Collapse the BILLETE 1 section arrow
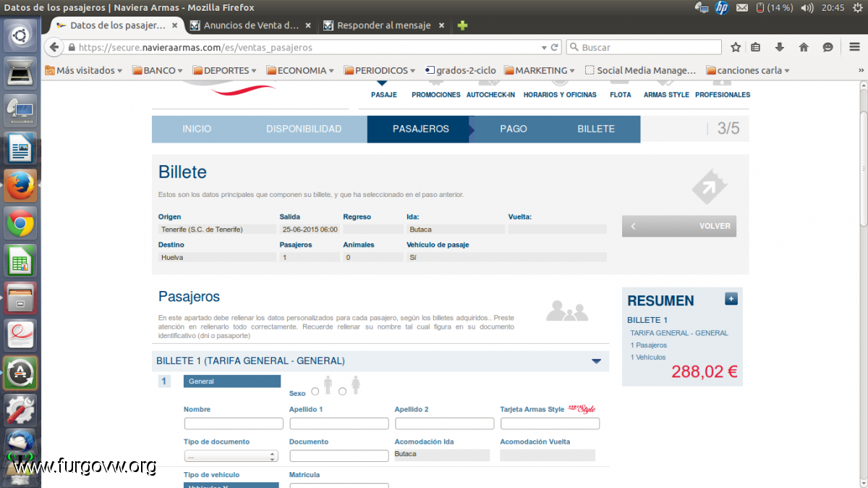This screenshot has height=488, width=868. (597, 361)
